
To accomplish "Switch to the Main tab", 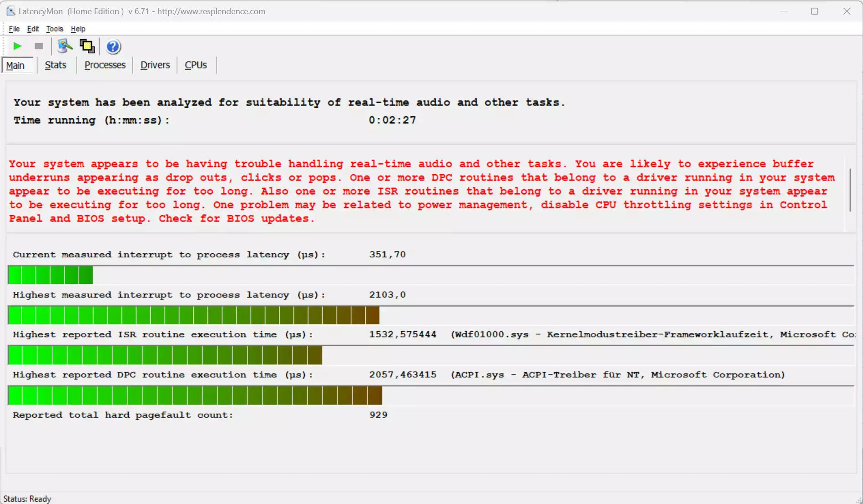I will pyautogui.click(x=17, y=65).
